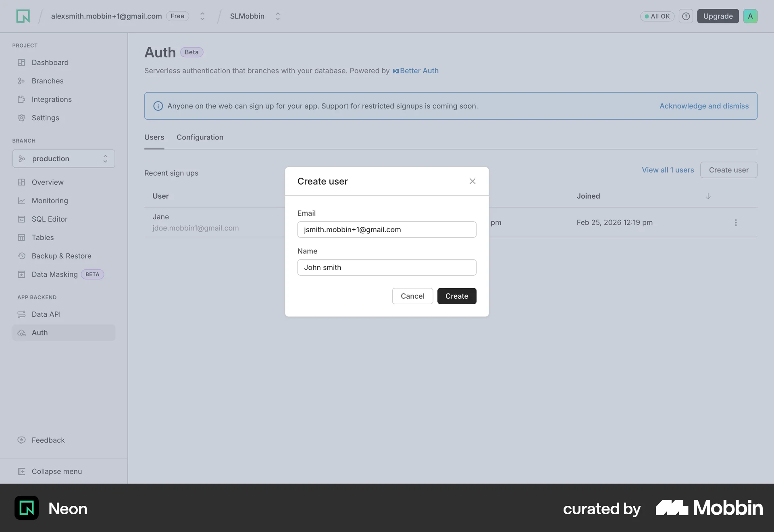Click the Settings gear icon

click(21, 118)
